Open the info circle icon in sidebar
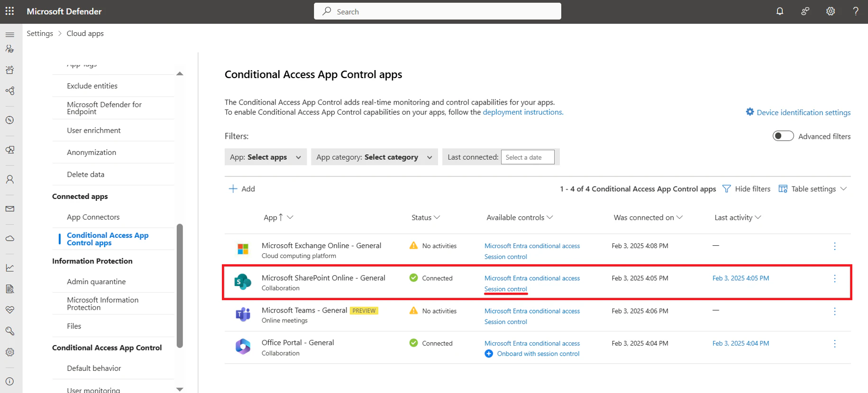 tap(10, 382)
